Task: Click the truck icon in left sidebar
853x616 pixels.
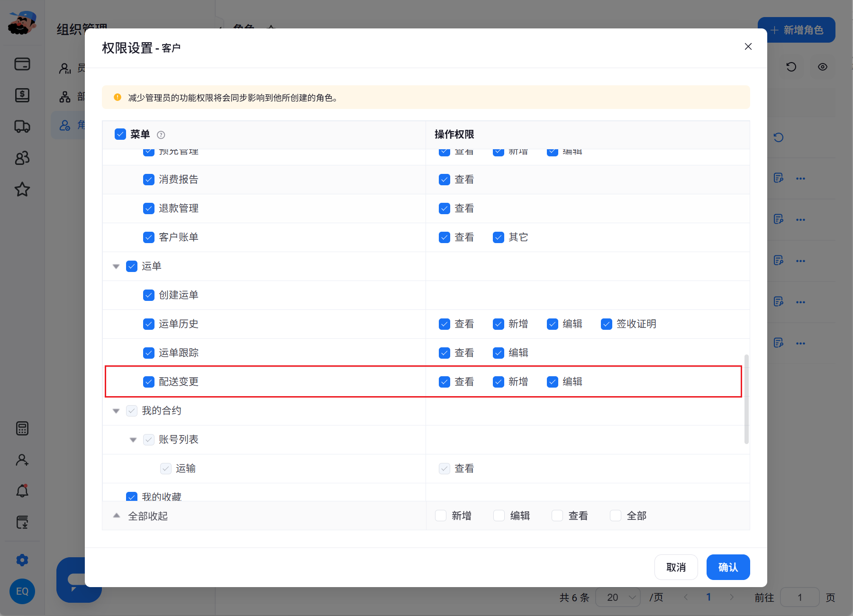Action: (22, 127)
